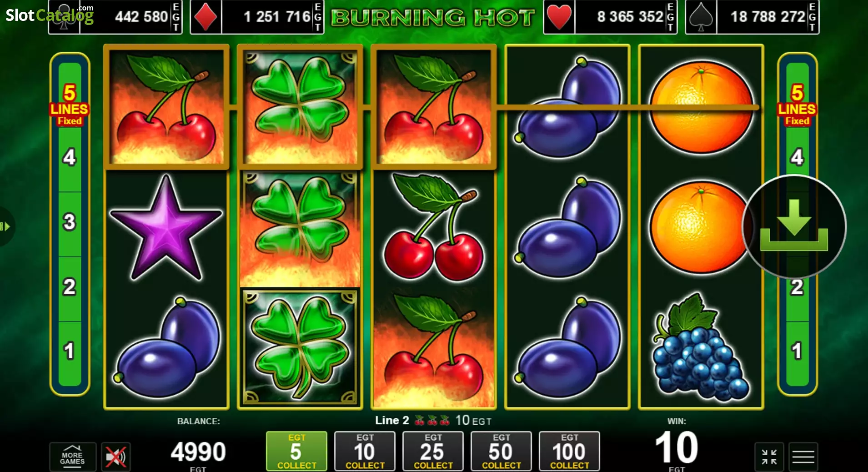
Task: Select the EGT 10 collect bet
Action: pyautogui.click(x=365, y=451)
